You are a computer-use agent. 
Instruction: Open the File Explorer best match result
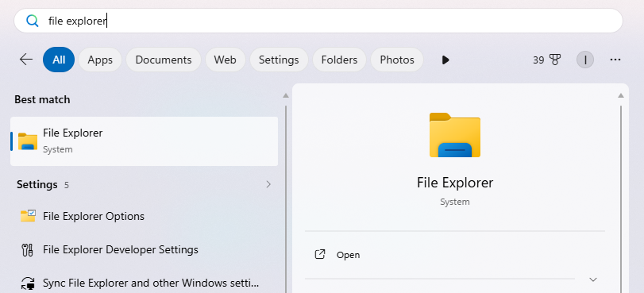145,141
